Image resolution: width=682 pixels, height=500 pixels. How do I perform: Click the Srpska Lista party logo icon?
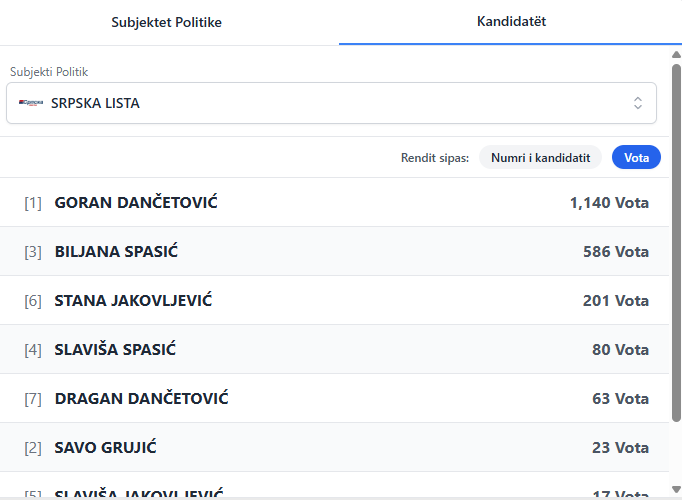31,103
